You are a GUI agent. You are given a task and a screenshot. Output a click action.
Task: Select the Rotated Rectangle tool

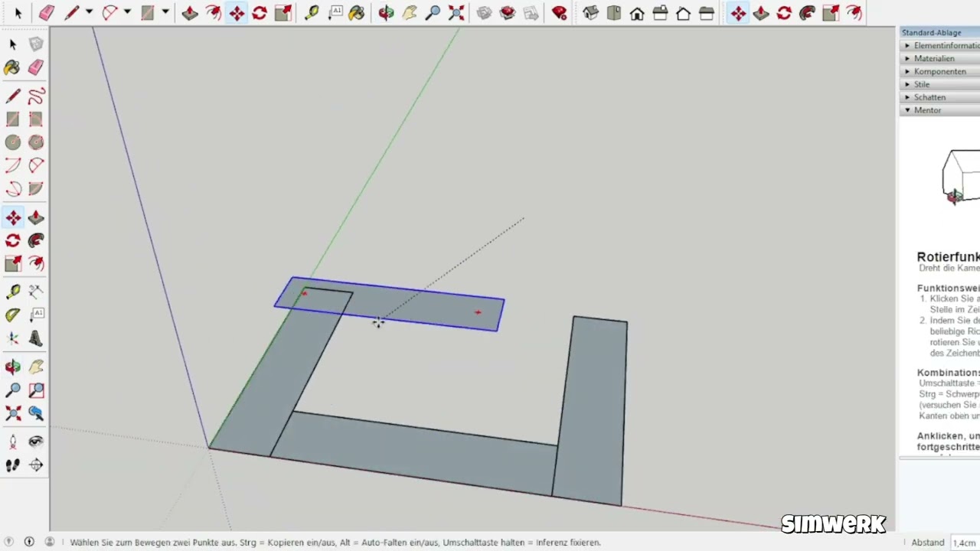[36, 119]
